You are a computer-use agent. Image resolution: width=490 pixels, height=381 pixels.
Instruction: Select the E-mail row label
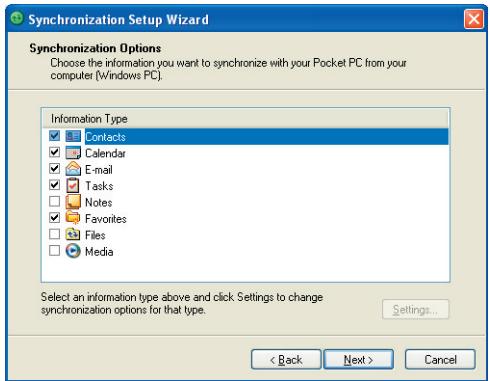coord(99,170)
